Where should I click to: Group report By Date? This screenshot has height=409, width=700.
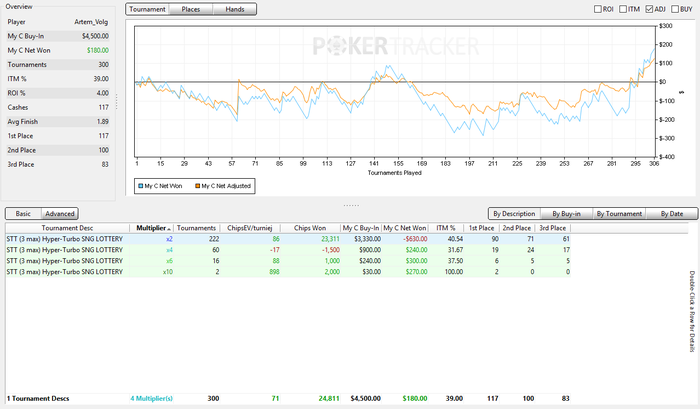coord(670,213)
